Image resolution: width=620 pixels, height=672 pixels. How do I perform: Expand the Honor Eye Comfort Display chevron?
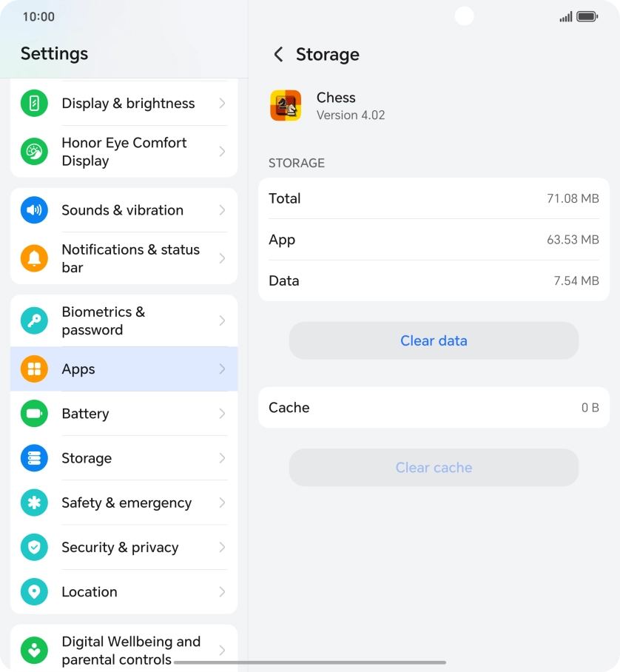click(222, 152)
